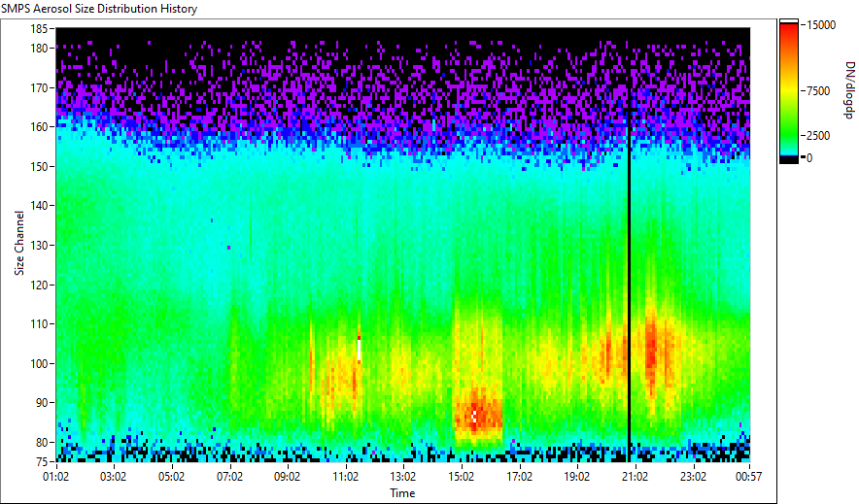Click the 100 size channel axis value

tap(40, 364)
